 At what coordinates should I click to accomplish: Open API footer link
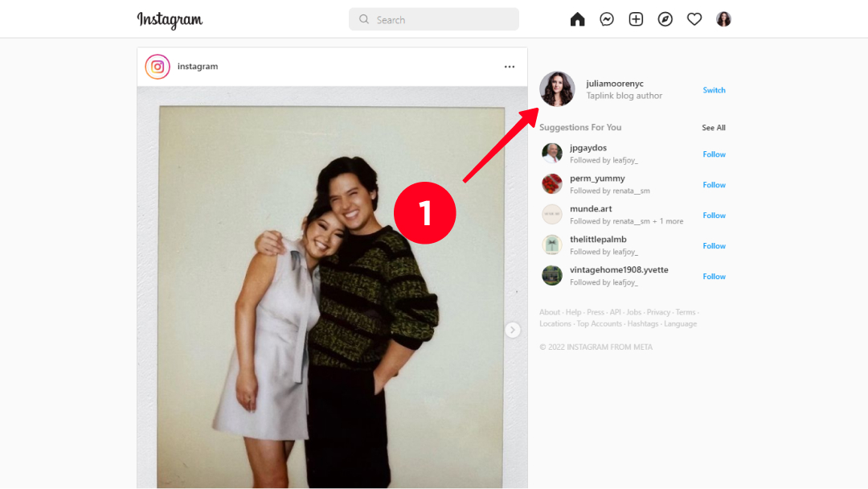[615, 312]
